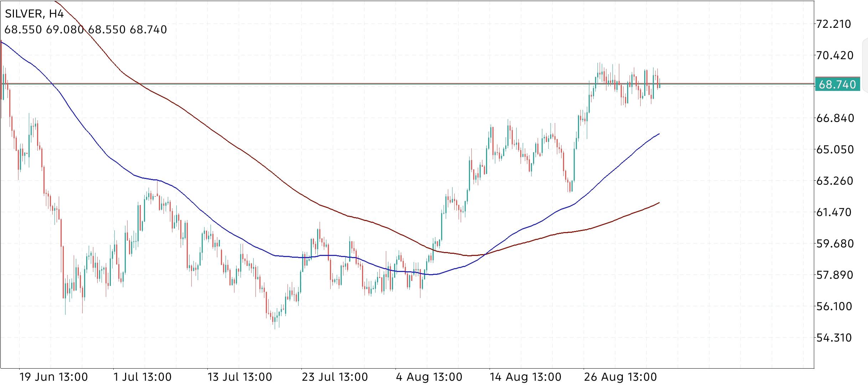Click the 23 Jul 13:00 time label
The width and height of the screenshot is (868, 385).
(335, 377)
